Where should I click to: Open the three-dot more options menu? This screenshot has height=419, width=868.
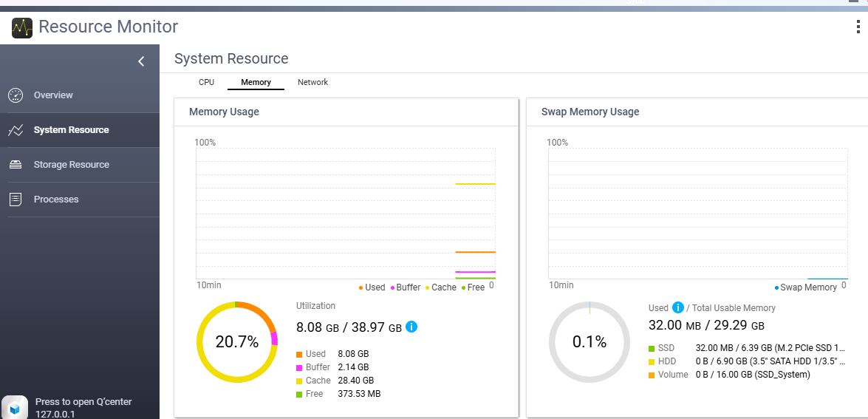(857, 28)
